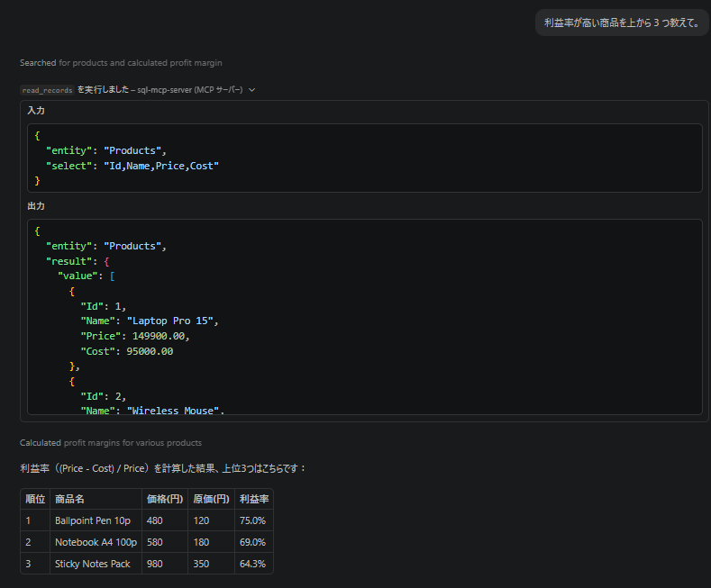Click the 入力 section label
Viewport: 711px width, 588px height.
36,111
